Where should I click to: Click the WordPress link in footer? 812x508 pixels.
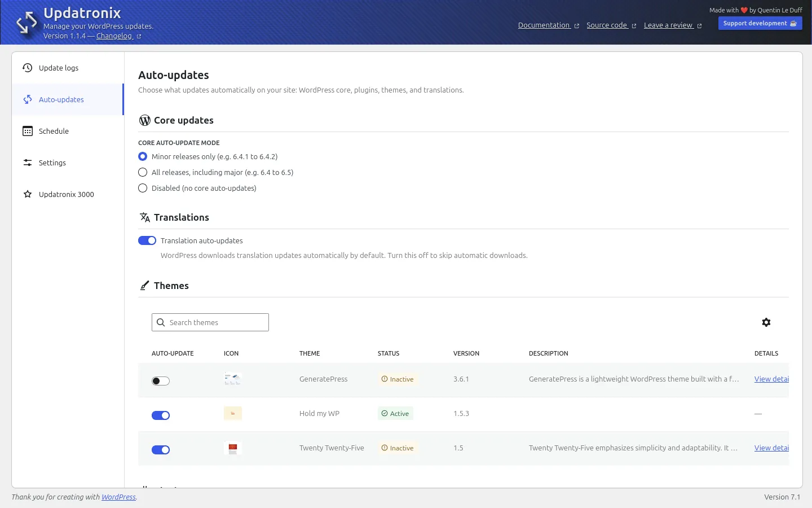[118, 497]
